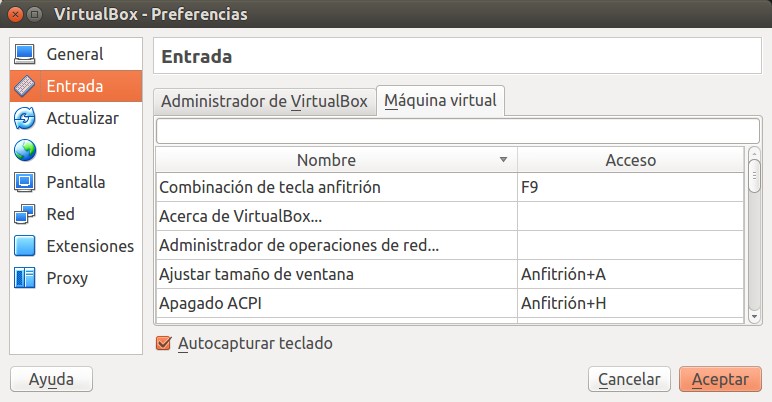This screenshot has width=772, height=402.
Task: Sort by the Nombre column header arrow
Action: pos(503,160)
